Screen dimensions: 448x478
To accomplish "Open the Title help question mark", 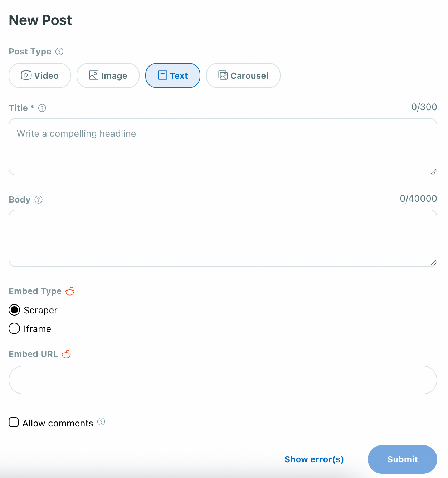I will pyautogui.click(x=42, y=108).
